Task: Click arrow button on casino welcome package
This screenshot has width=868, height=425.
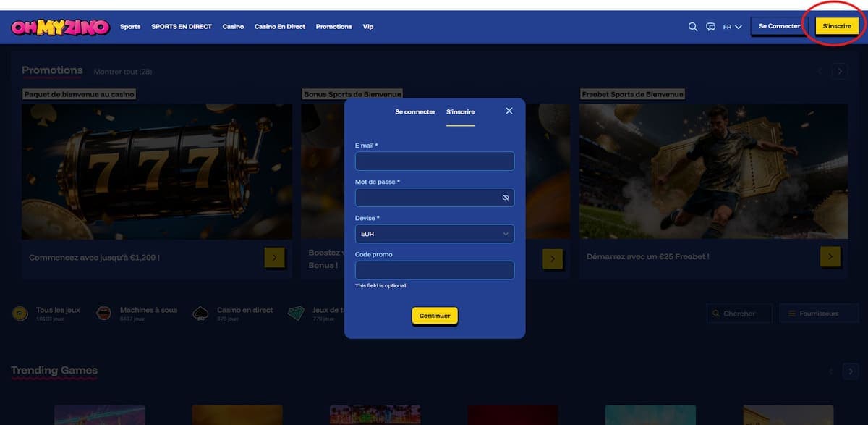Action: 275,258
